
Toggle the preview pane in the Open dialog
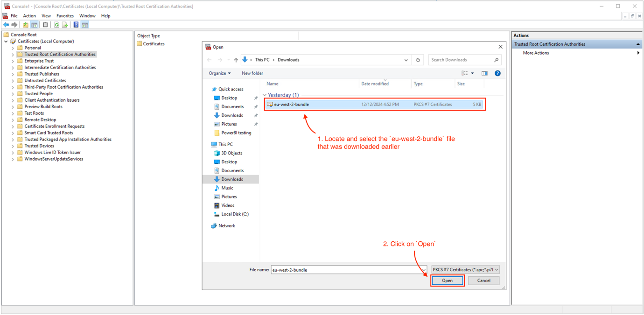484,73
